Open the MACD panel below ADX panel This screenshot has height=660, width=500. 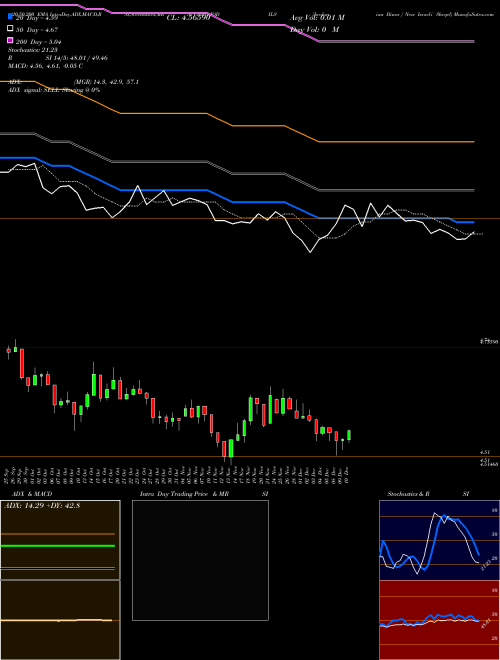[60, 620]
